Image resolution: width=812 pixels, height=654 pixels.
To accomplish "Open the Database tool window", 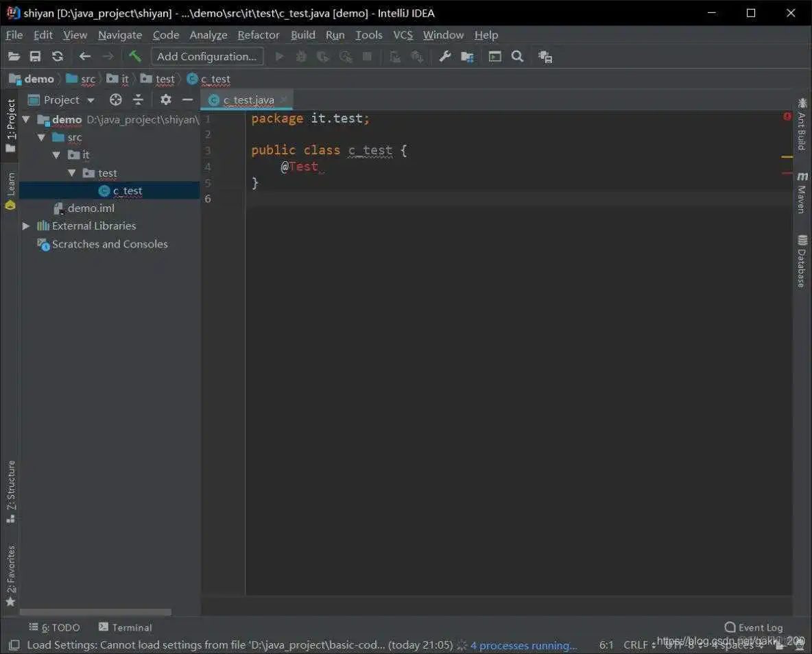I will pyautogui.click(x=803, y=257).
